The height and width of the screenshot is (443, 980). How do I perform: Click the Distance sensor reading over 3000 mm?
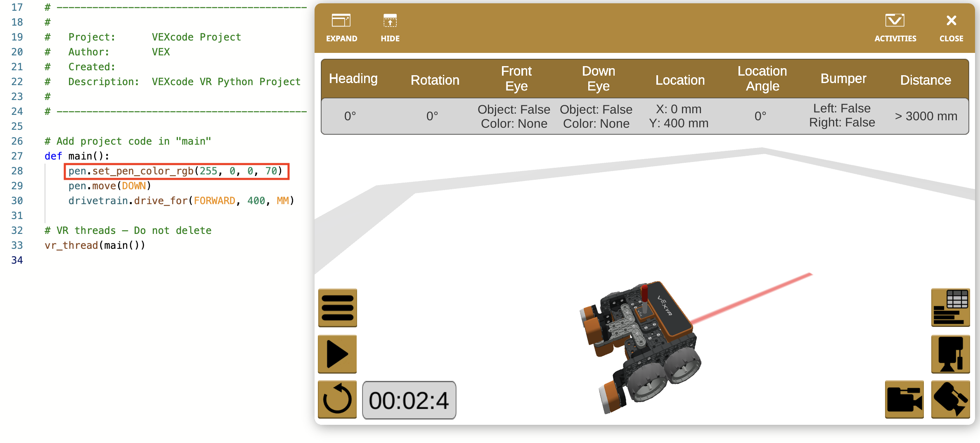pyautogui.click(x=926, y=116)
